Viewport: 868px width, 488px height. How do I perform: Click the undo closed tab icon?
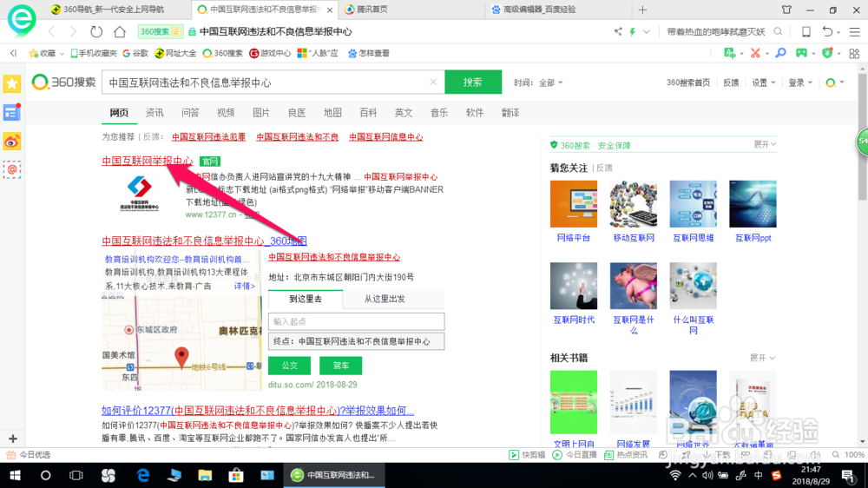point(827,31)
